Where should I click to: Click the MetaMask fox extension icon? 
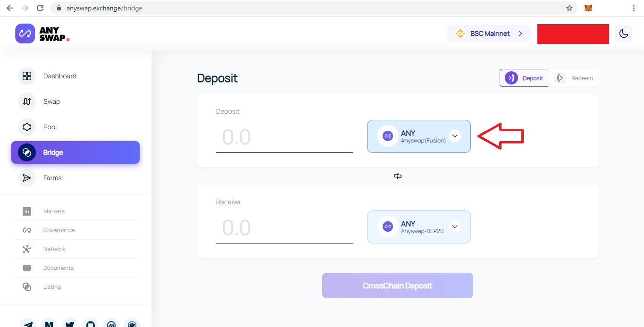pos(588,8)
